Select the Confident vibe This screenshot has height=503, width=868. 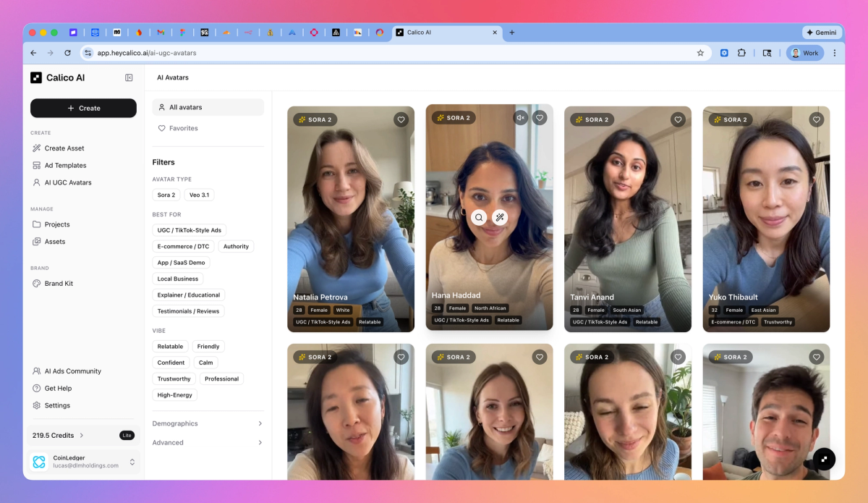[171, 363]
